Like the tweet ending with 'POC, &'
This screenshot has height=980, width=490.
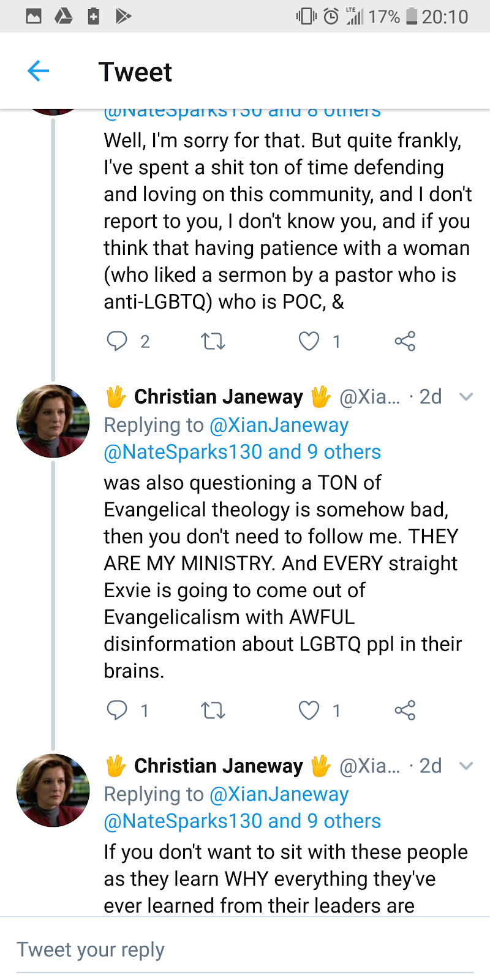(309, 341)
